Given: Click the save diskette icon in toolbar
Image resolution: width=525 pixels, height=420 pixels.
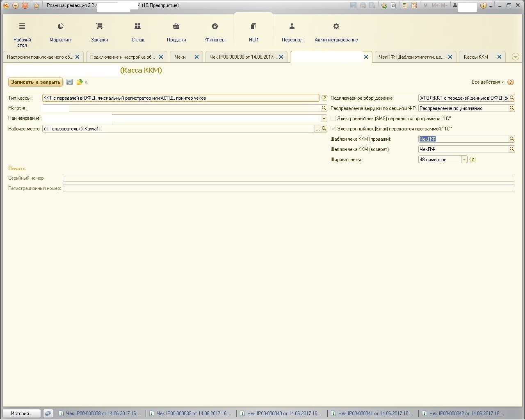Looking at the screenshot, I should pyautogui.click(x=69, y=82).
